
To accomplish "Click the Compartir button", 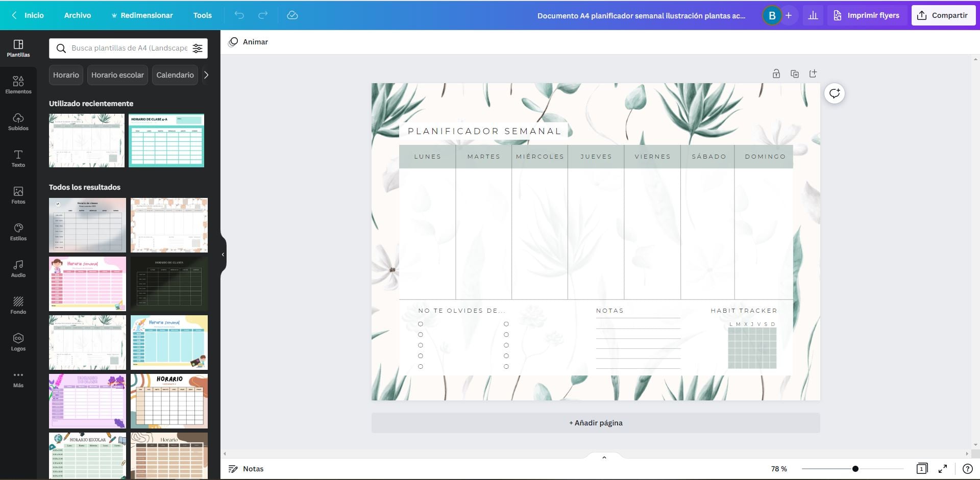I will (943, 15).
